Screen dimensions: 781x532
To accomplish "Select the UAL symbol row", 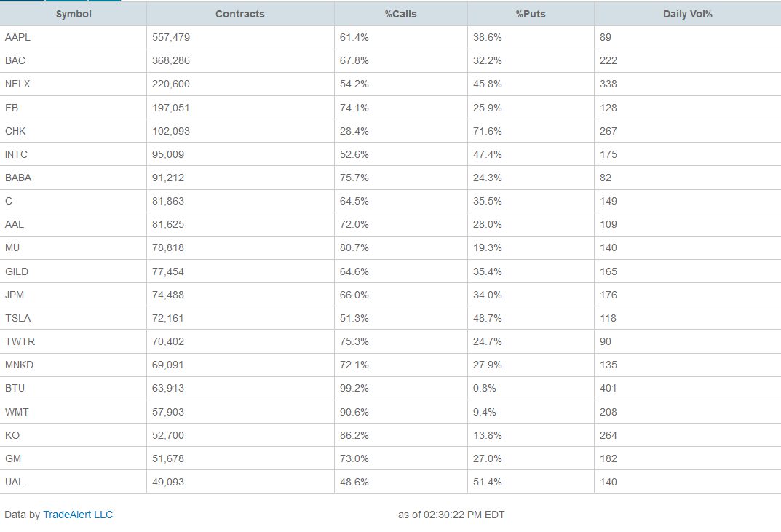I will tap(15, 482).
